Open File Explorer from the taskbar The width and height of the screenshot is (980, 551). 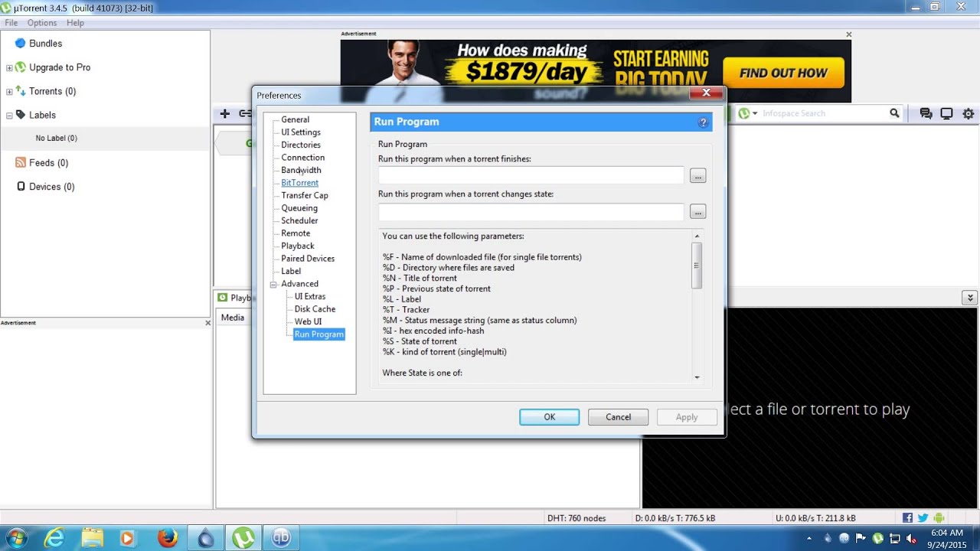[x=92, y=538]
